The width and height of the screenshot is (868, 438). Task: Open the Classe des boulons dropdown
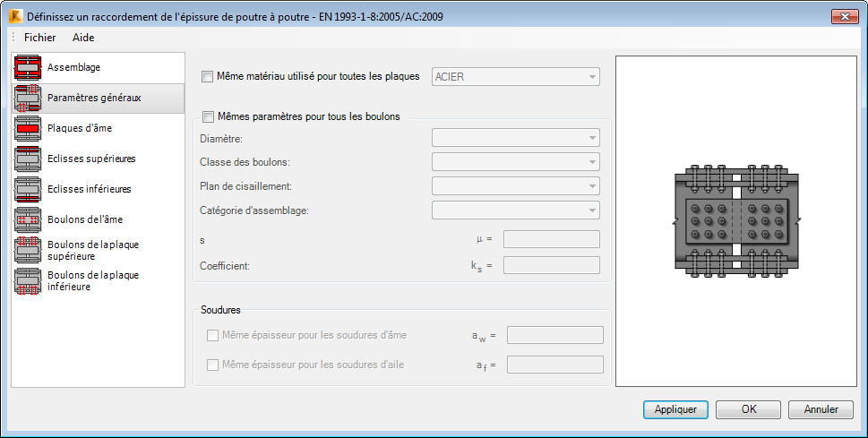[x=516, y=162]
